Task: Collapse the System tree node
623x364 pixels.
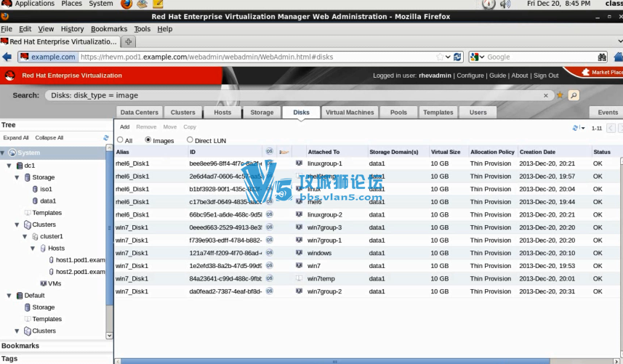Action: pos(2,153)
